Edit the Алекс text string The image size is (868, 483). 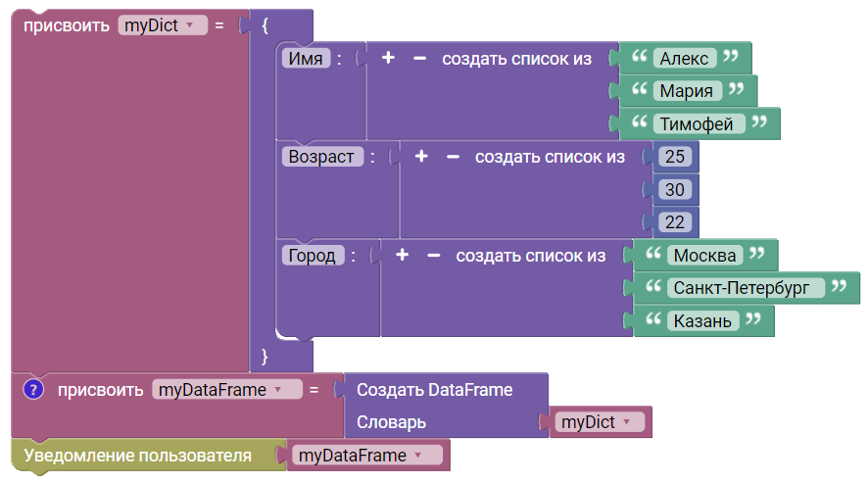pos(684,58)
